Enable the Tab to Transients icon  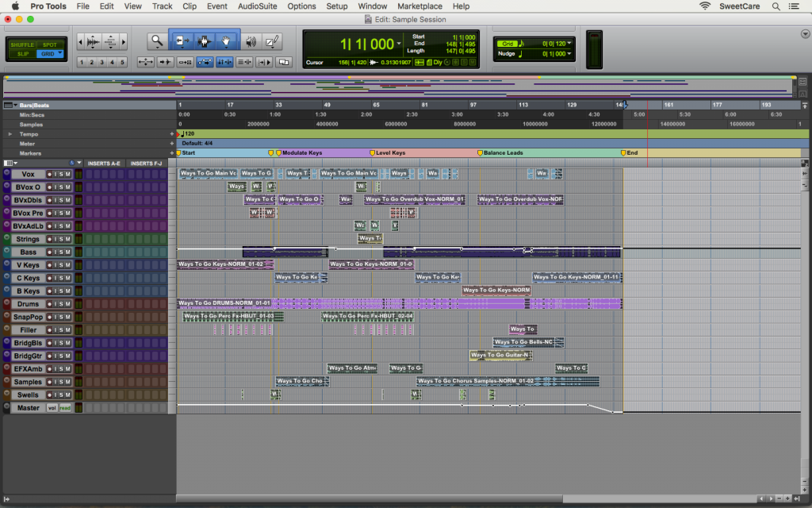[164, 61]
